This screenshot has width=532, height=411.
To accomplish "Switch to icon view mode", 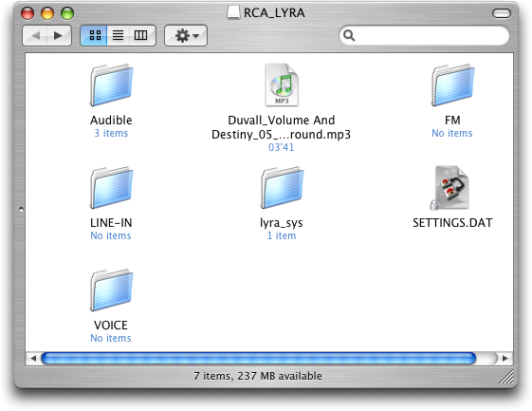I will click(x=95, y=35).
